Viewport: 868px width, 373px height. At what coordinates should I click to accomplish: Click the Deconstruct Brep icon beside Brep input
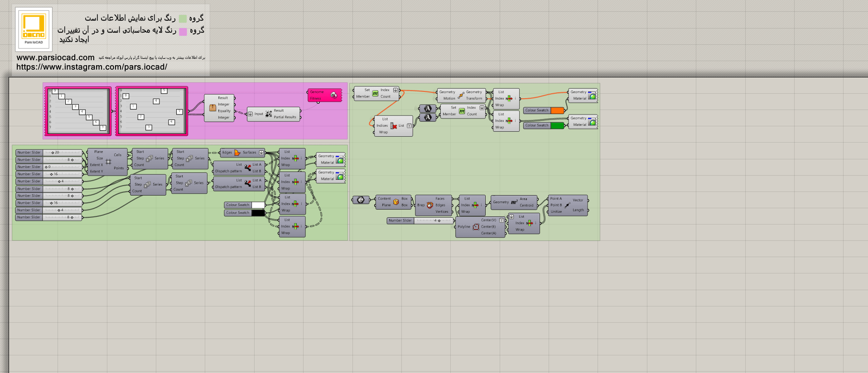(x=430, y=205)
